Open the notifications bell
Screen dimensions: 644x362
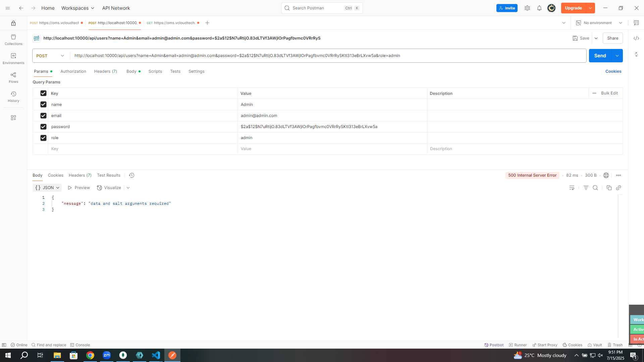coord(539,8)
